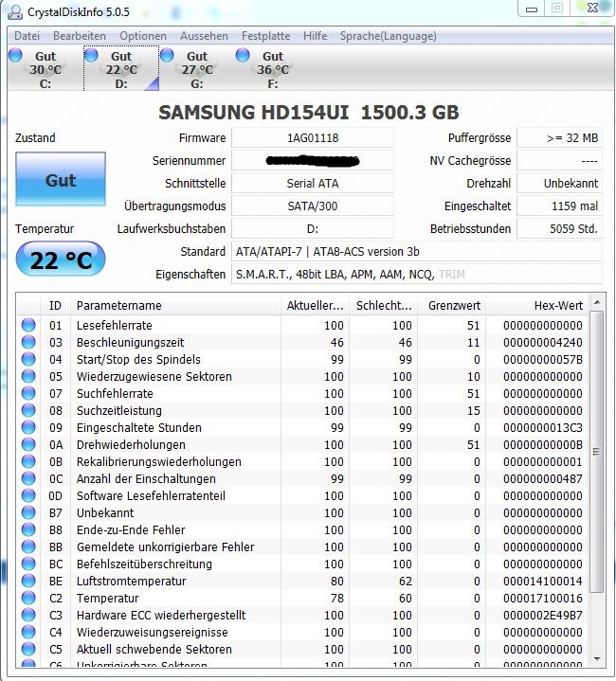Image resolution: width=616 pixels, height=681 pixels.
Task: Click status orb of Luftstromtemperatur row
Action: (x=28, y=581)
